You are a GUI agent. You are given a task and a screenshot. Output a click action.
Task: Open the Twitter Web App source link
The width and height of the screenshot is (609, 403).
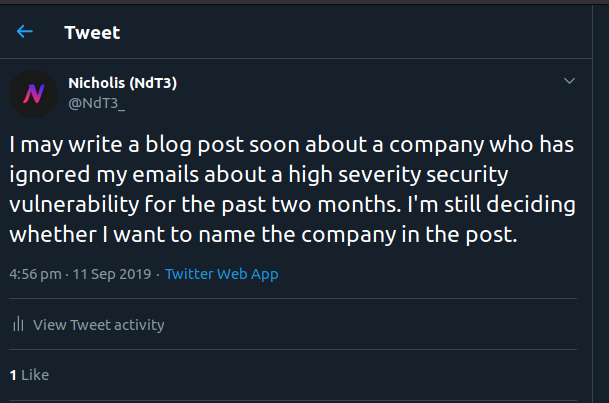[221, 274]
